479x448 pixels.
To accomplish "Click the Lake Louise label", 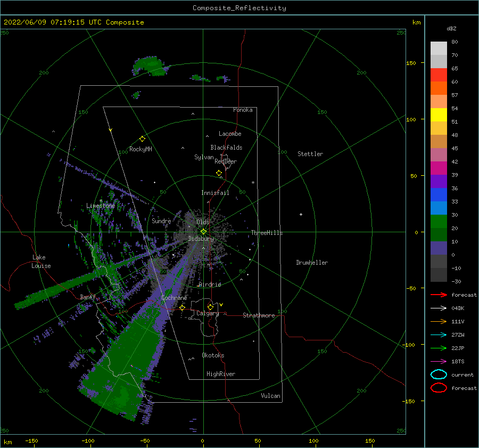I will 41,262.
